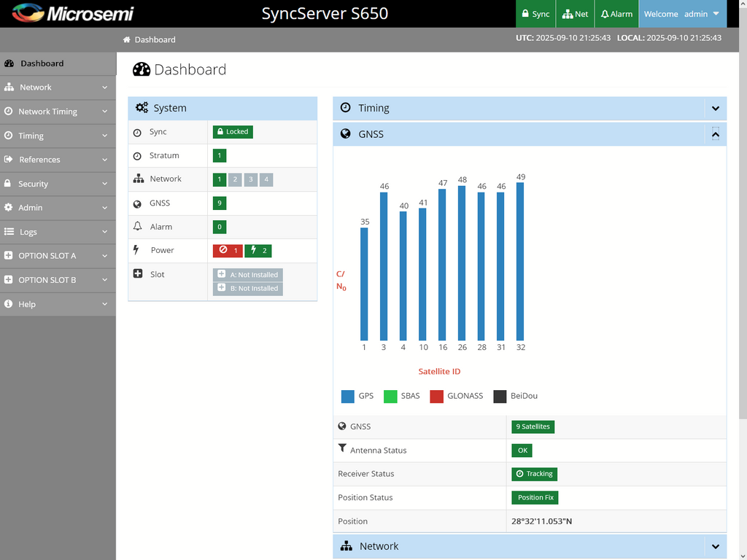Image resolution: width=747 pixels, height=560 pixels.
Task: Click the GNSS globe icon in System table
Action: pyautogui.click(x=137, y=204)
